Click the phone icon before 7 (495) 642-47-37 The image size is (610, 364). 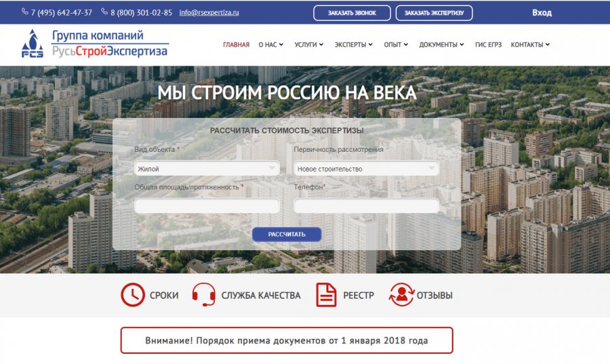tap(25, 12)
